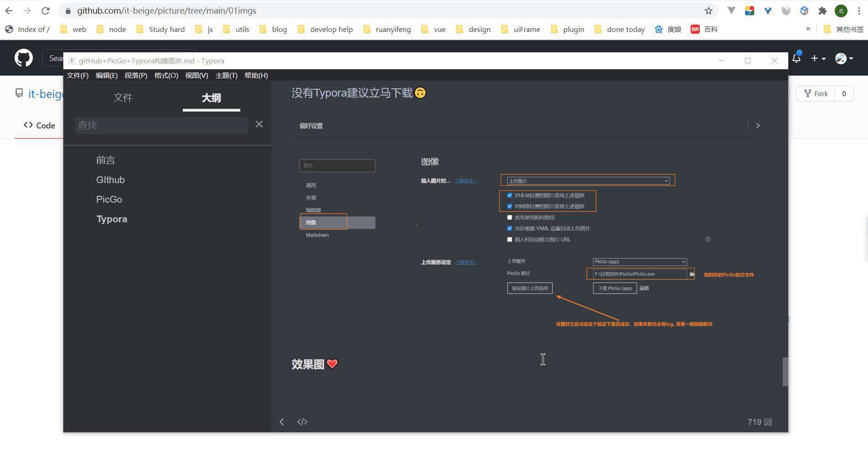Click the grey shield-shaped extension icon
The image size is (868, 455).
(786, 10)
